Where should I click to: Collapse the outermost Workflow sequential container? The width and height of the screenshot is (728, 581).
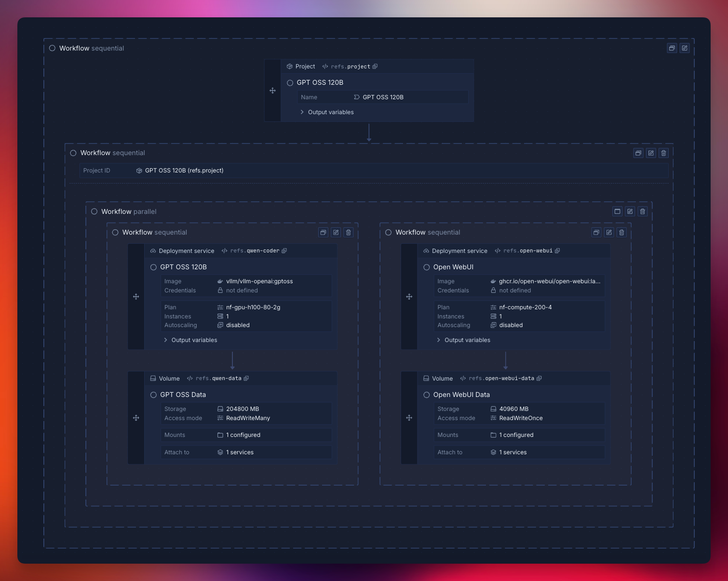(x=672, y=48)
